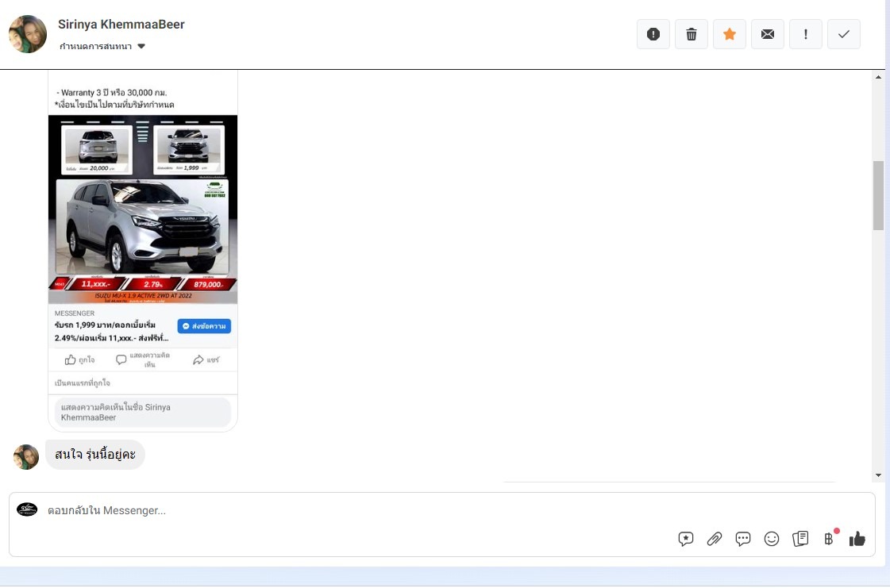Open baht payment request icon
Viewport: 890px width, 588px height.
[x=830, y=538]
